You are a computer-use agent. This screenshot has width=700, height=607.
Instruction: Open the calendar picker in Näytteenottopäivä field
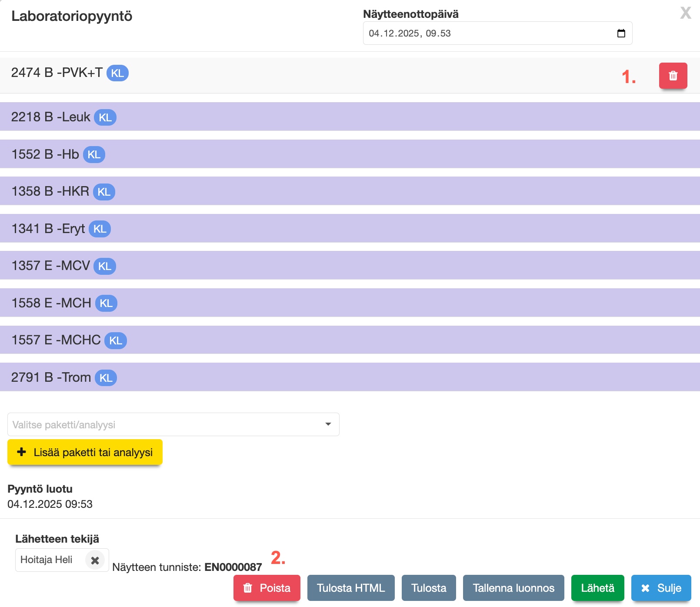pos(621,33)
